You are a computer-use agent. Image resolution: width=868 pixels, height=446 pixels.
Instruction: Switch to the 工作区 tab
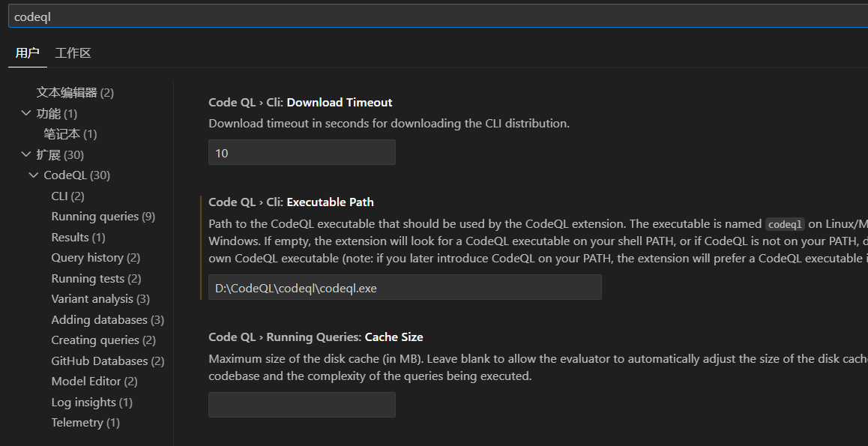pyautogui.click(x=73, y=53)
